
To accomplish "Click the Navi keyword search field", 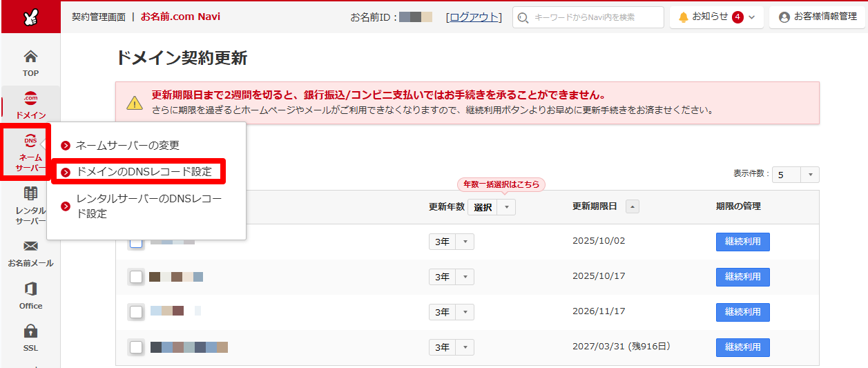I will coord(588,17).
